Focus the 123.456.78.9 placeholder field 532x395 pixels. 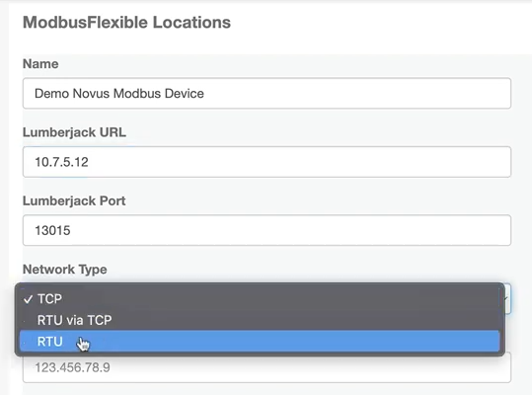[266, 367]
